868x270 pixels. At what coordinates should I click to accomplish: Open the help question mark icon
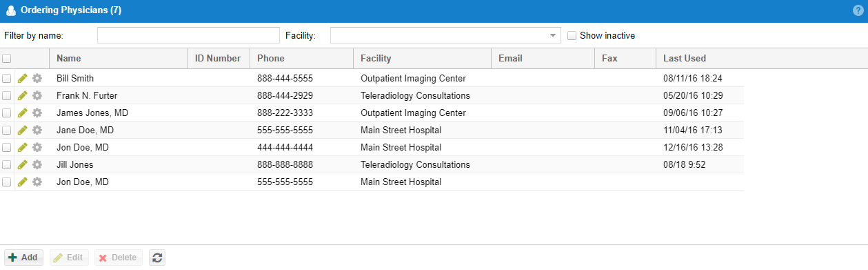click(x=858, y=11)
